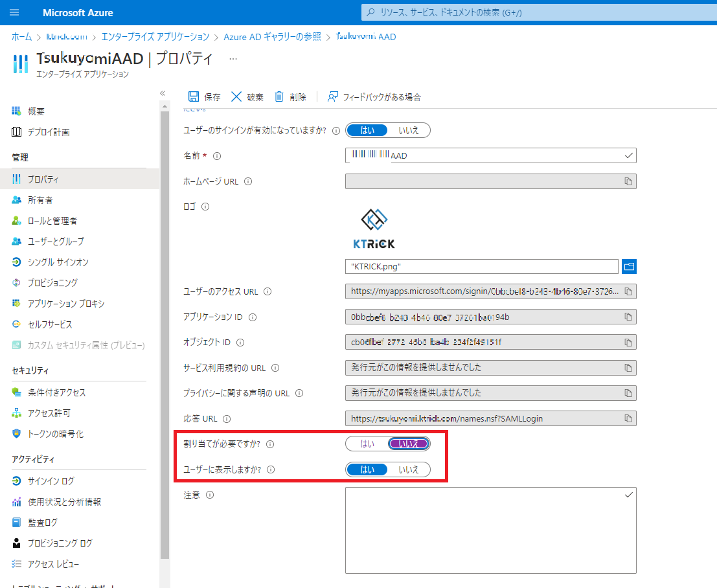Copy the ホームページ URL value
Screen dimensions: 717x588
point(628,181)
